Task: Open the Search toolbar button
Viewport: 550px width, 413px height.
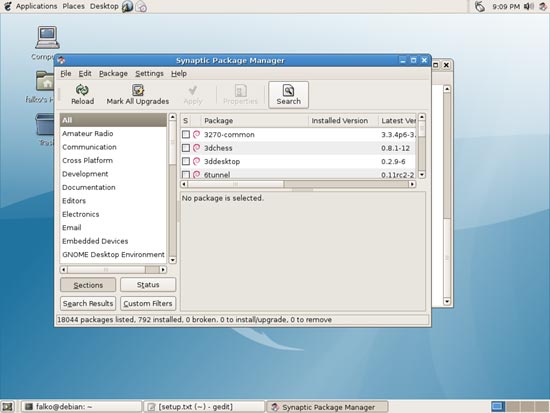Action: 288,95
